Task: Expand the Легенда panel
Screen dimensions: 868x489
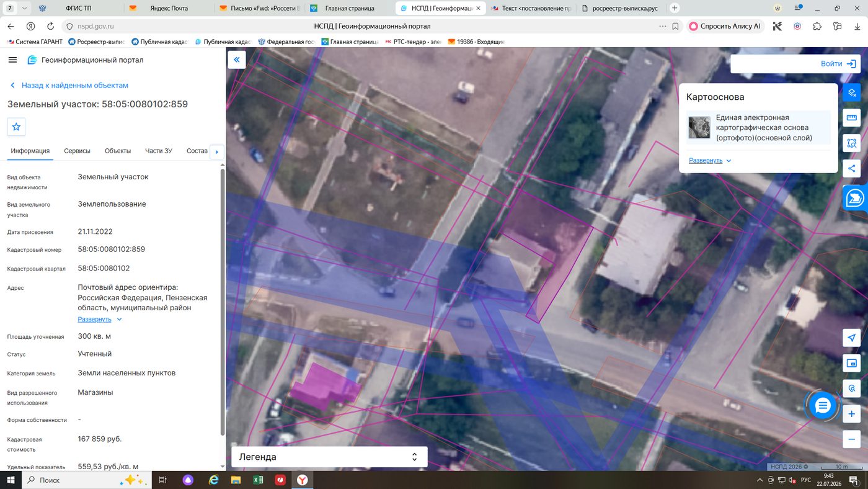Action: pyautogui.click(x=329, y=457)
